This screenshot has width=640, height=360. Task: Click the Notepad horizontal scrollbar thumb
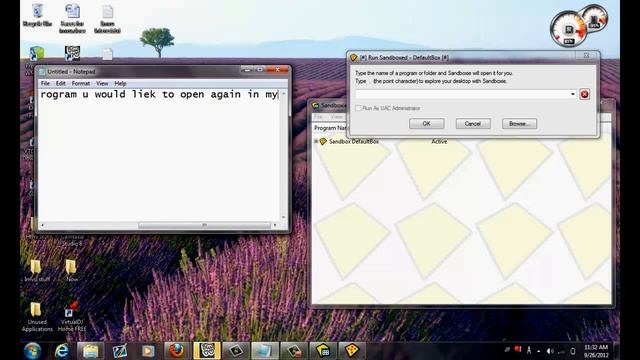[x=204, y=225]
